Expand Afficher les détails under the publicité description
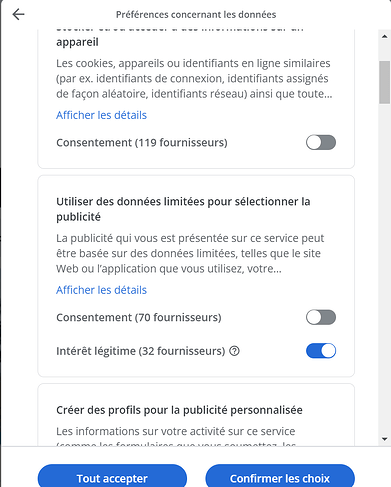The height and width of the screenshot is (487, 391). pyautogui.click(x=101, y=290)
